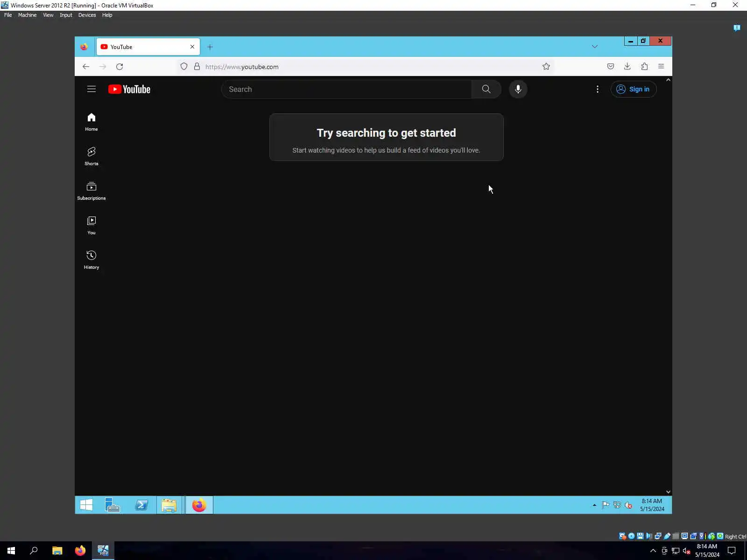747x560 pixels.
Task: Click the Right Ctrl host key indicator
Action: coord(735,537)
